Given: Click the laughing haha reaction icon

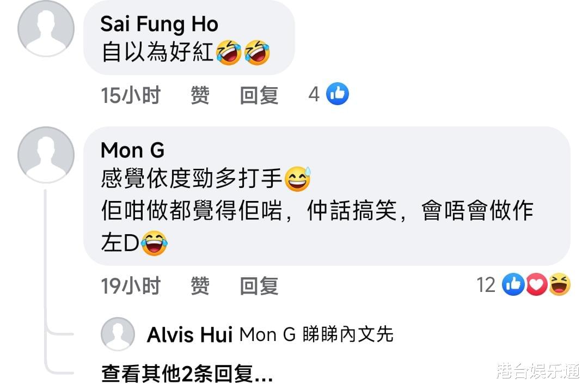Looking at the screenshot, I should 560,284.
